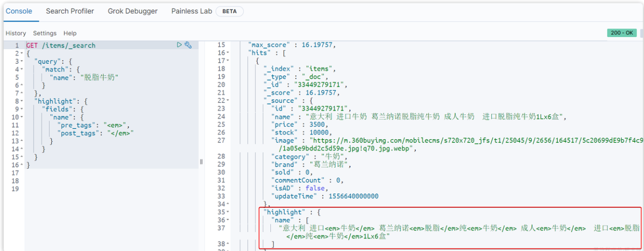644x251 pixels.
Task: Switch to the Console tab
Action: tap(19, 11)
